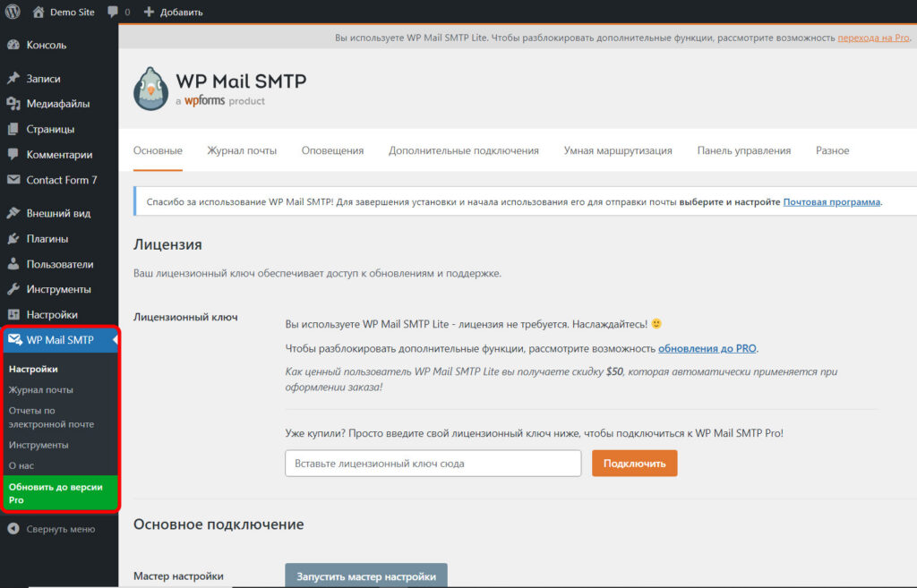Switch to the Оповещения tab
Screen dimensions: 917x588
(x=333, y=150)
